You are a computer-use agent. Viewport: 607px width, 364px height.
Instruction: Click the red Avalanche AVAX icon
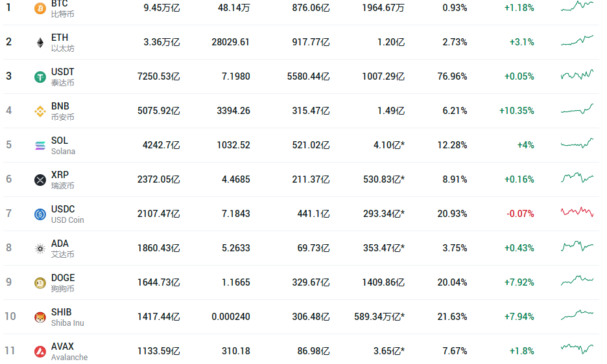tap(40, 352)
